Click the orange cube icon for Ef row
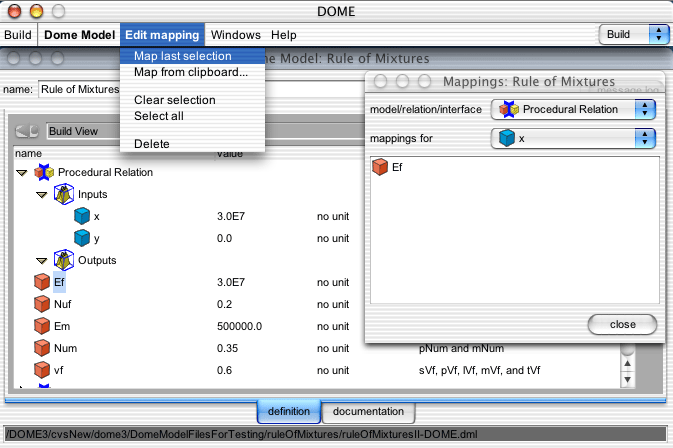The height and width of the screenshot is (448, 673). click(42, 282)
